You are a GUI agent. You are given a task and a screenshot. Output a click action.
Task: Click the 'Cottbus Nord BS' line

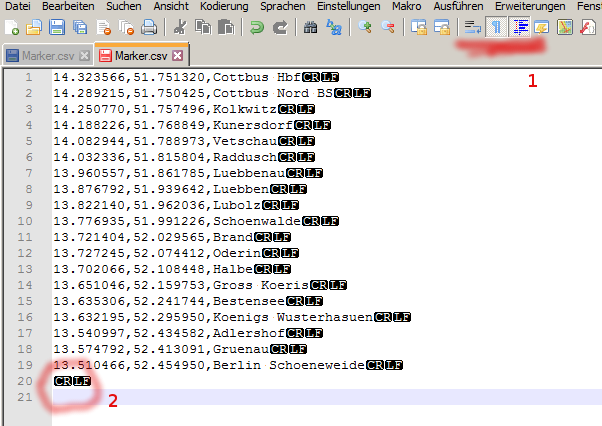tap(212, 93)
